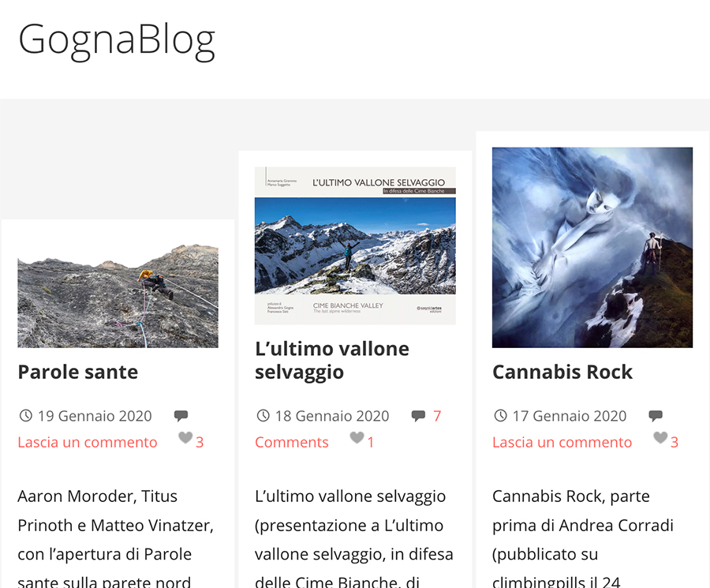This screenshot has width=710, height=588.
Task: Click the clock icon next to 17 Gennaio 2020
Action: (500, 415)
